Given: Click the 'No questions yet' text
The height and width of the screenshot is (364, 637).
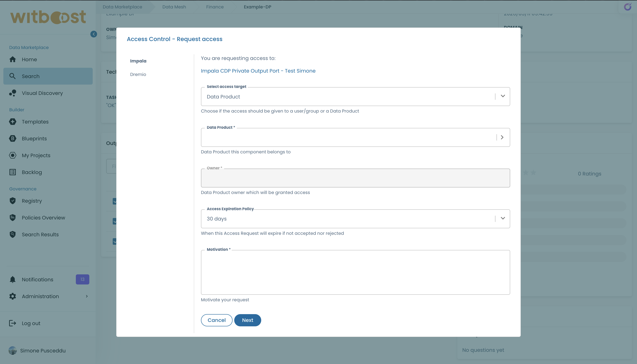Looking at the screenshot, I should pyautogui.click(x=483, y=350).
